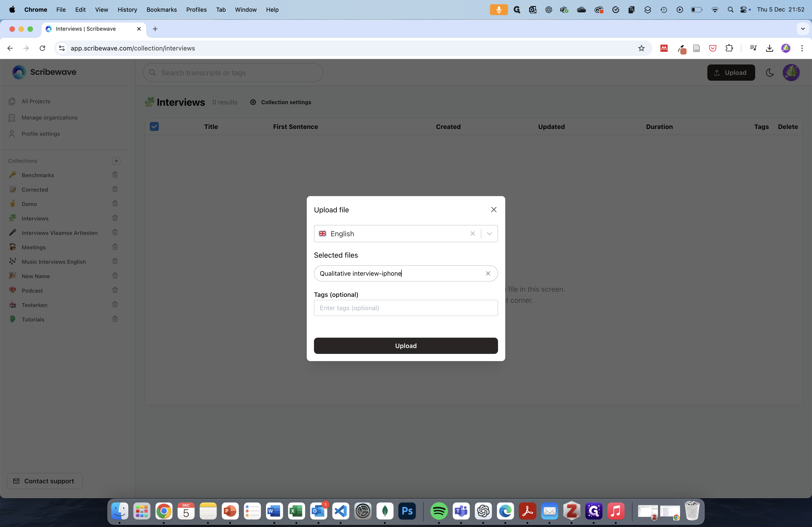Go back in Chrome
This screenshot has height=527, width=812.
pos(10,48)
